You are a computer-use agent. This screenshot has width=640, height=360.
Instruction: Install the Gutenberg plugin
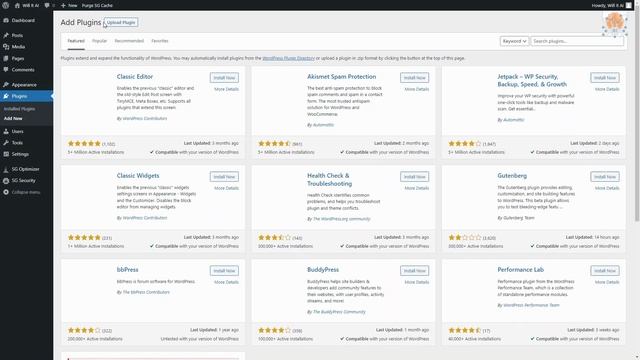coord(604,177)
